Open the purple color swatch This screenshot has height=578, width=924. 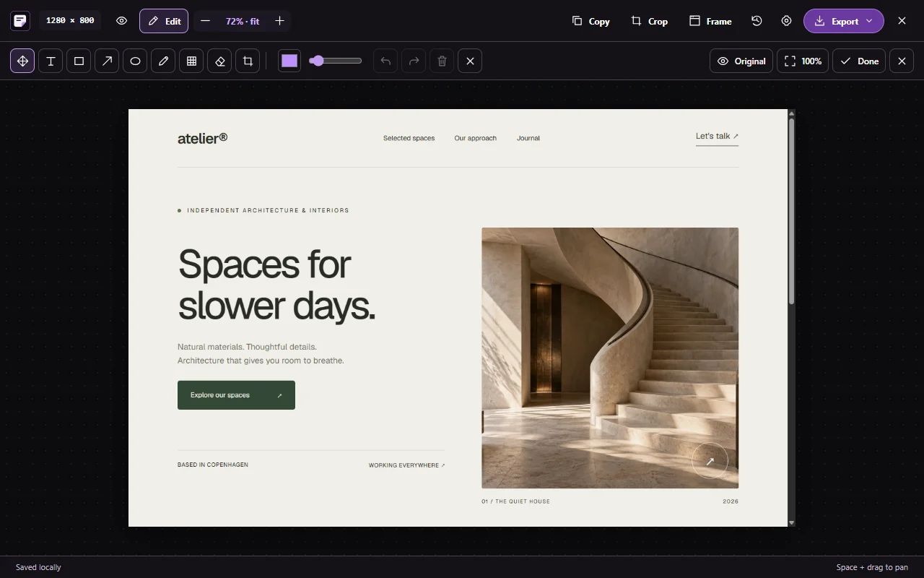pyautogui.click(x=289, y=61)
